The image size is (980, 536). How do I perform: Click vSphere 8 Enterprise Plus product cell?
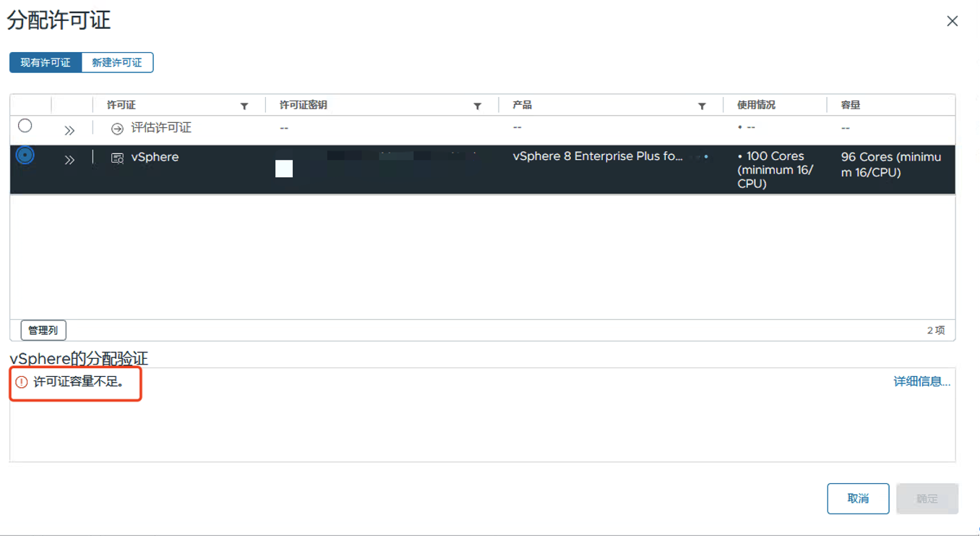pyautogui.click(x=598, y=156)
